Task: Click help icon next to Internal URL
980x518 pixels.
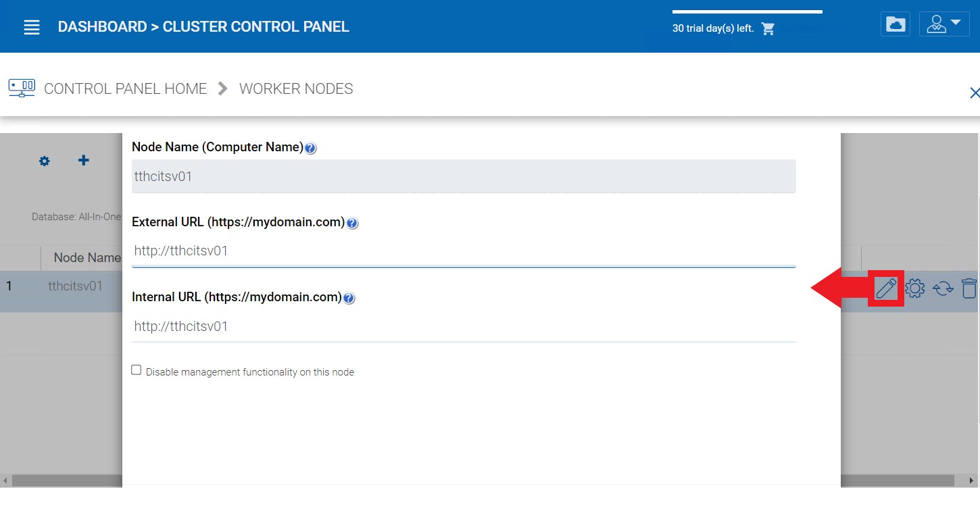Action: tap(349, 299)
